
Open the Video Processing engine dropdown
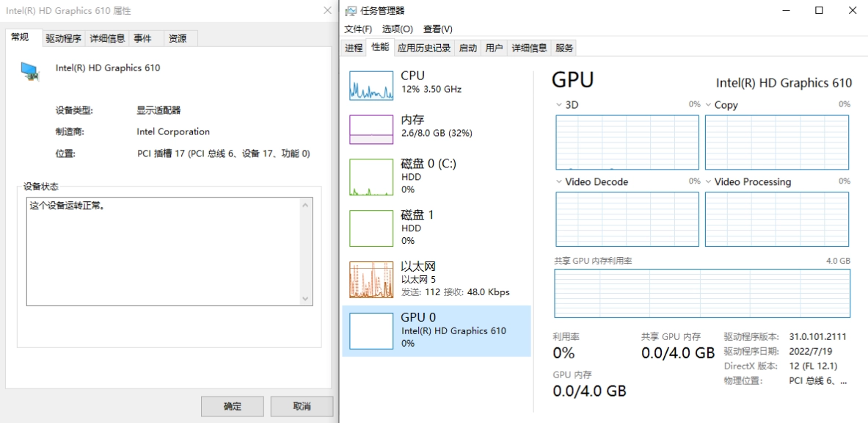(x=709, y=181)
